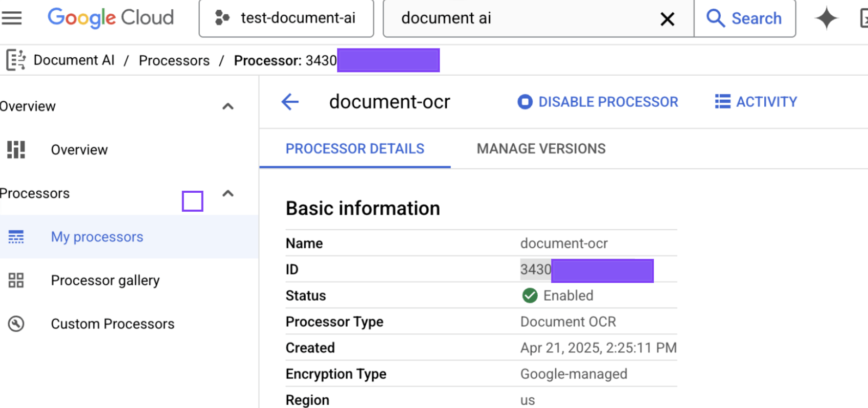Viewport: 868px width, 408px height.
Task: Click the Google Cloud logo
Action: (x=110, y=18)
